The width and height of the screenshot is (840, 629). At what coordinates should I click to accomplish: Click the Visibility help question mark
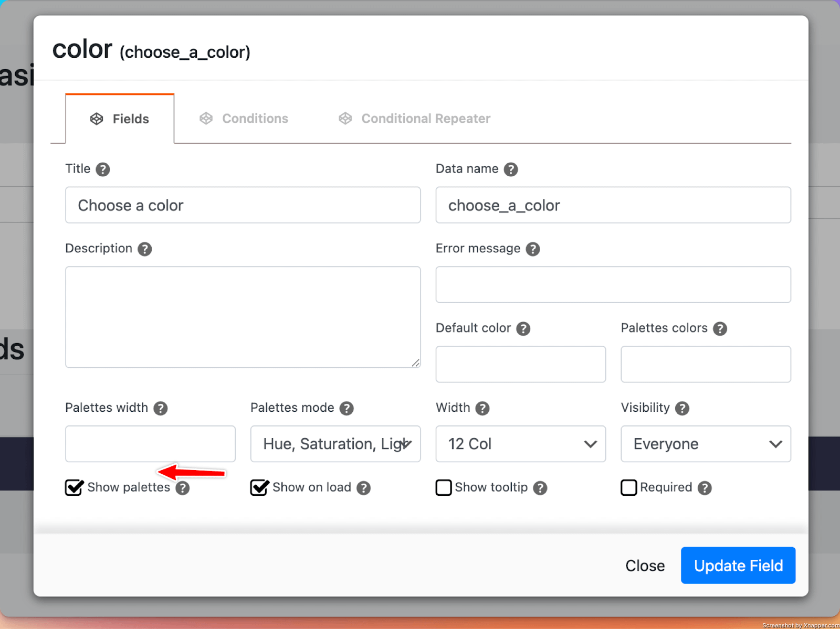(x=682, y=409)
